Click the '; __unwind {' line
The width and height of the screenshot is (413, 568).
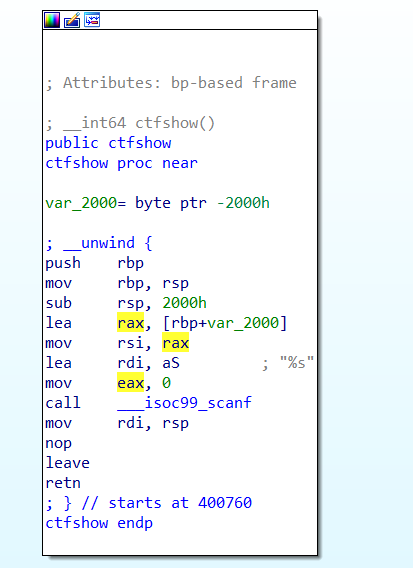pos(99,243)
